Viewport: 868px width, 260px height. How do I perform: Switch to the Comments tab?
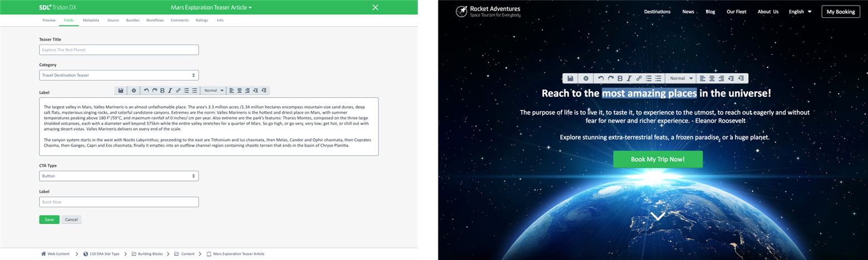click(180, 20)
